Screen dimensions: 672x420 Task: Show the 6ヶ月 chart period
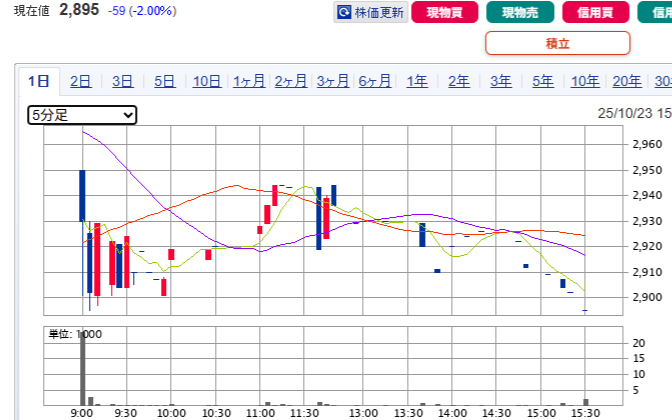(375, 82)
